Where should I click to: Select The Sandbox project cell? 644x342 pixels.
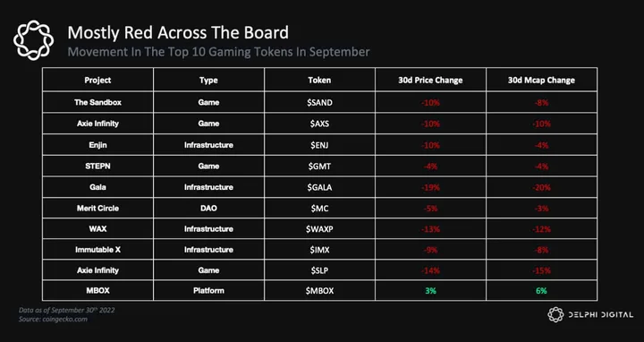97,102
